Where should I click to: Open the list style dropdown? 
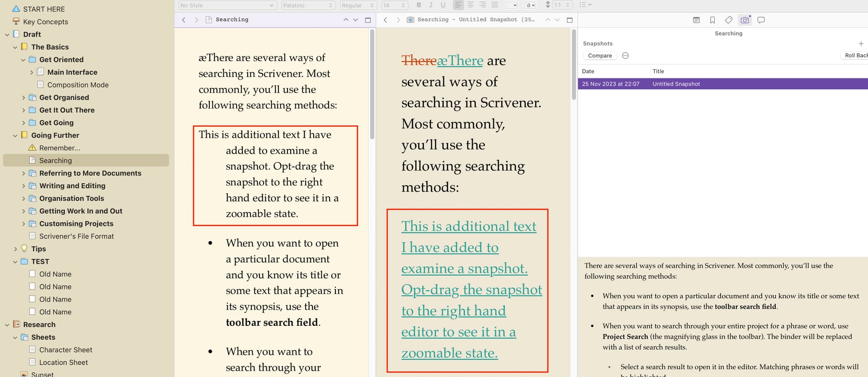coord(585,5)
